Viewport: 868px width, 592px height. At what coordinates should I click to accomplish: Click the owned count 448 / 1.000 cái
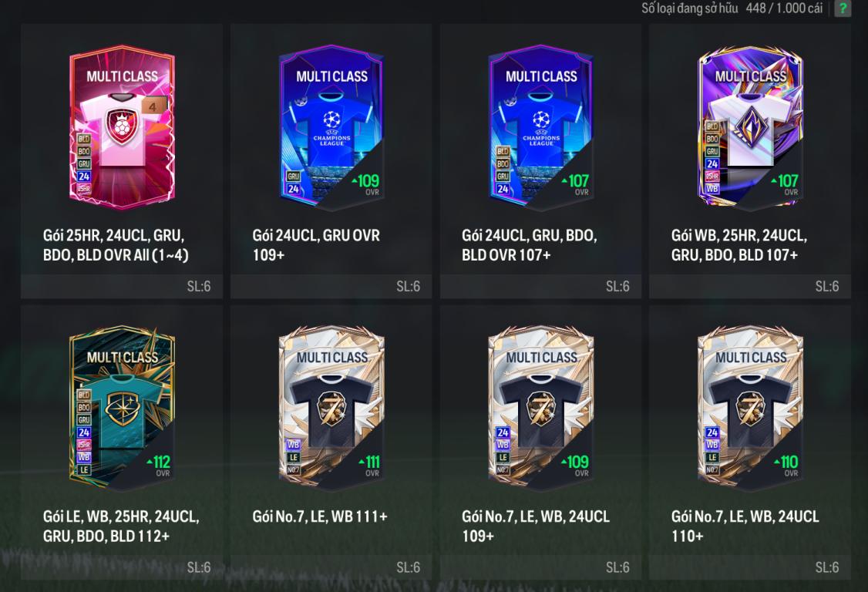click(x=784, y=8)
